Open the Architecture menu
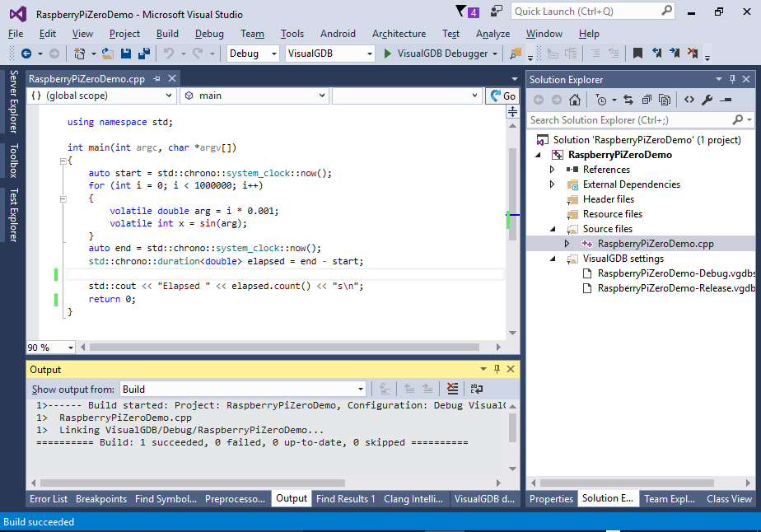This screenshot has height=532, width=761. 399,34
